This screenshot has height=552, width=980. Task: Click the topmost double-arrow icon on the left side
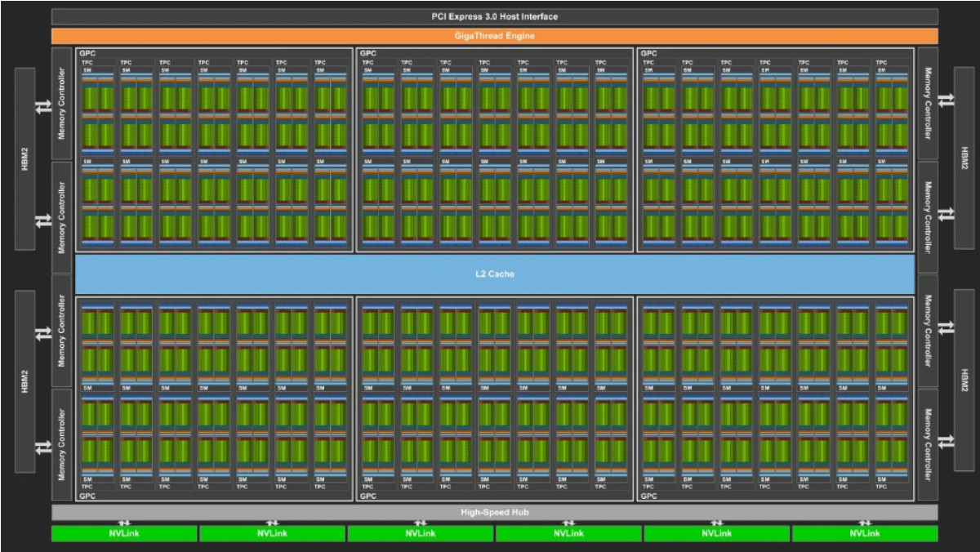(x=42, y=107)
